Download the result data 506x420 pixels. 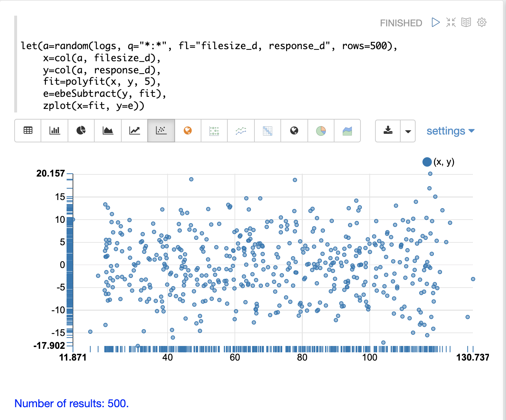(388, 131)
